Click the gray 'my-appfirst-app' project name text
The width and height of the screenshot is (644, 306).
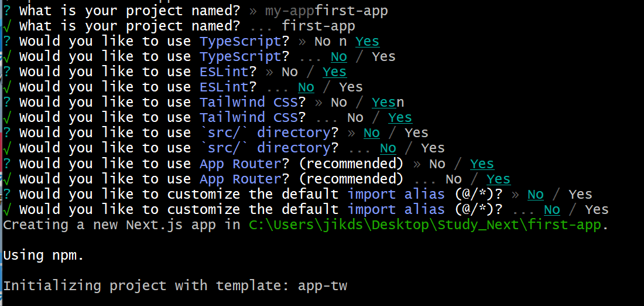pos(327,11)
